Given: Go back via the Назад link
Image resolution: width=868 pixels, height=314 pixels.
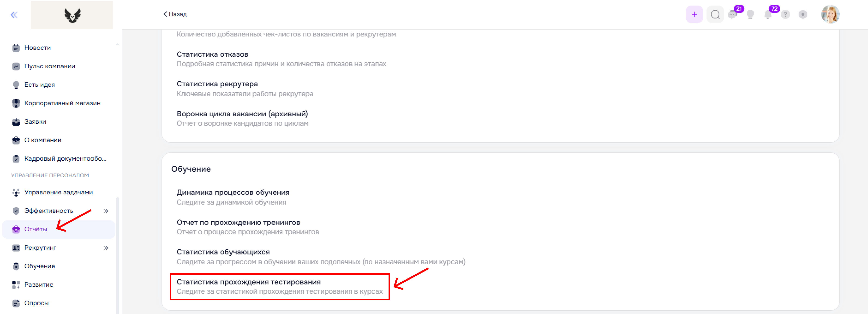Looking at the screenshot, I should 175,14.
